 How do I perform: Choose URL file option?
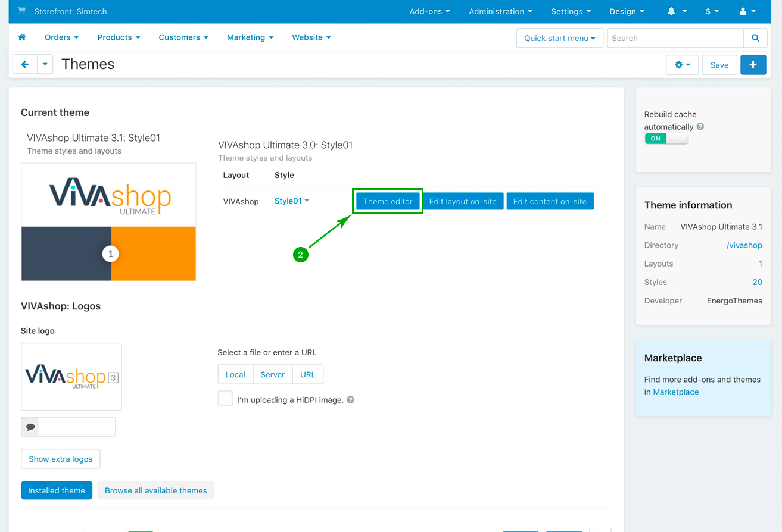tap(308, 374)
